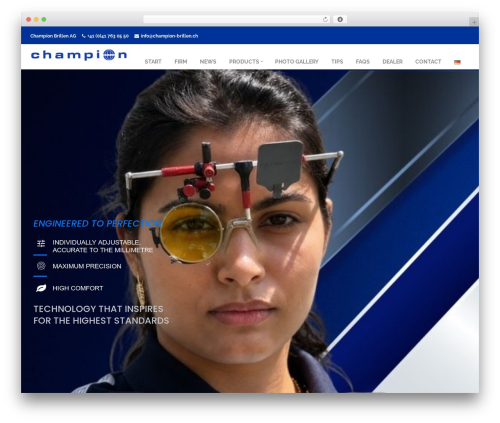Open the TIPS page
500x423 pixels.
pyautogui.click(x=337, y=62)
